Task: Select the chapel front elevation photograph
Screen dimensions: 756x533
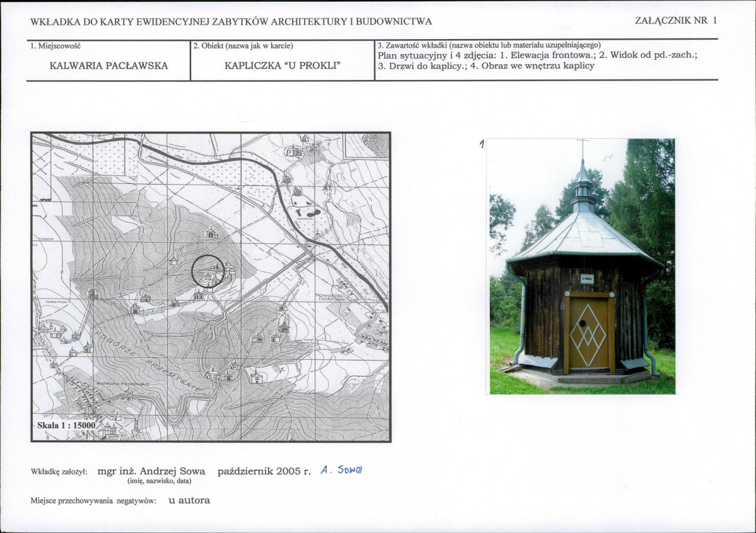Action: [x=581, y=266]
